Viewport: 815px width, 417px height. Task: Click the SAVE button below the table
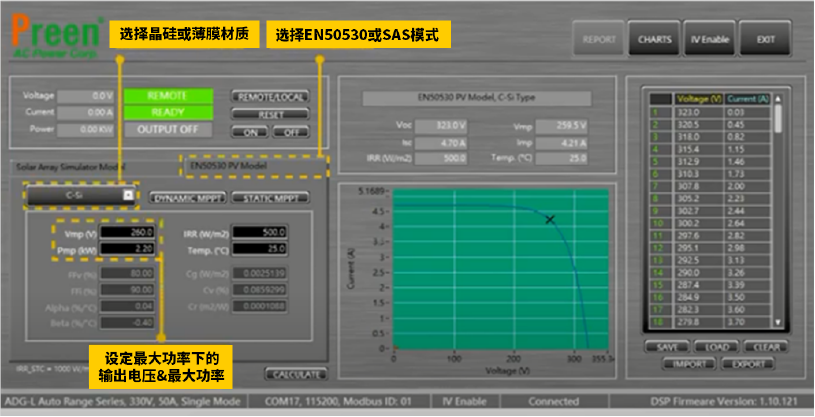pyautogui.click(x=669, y=347)
